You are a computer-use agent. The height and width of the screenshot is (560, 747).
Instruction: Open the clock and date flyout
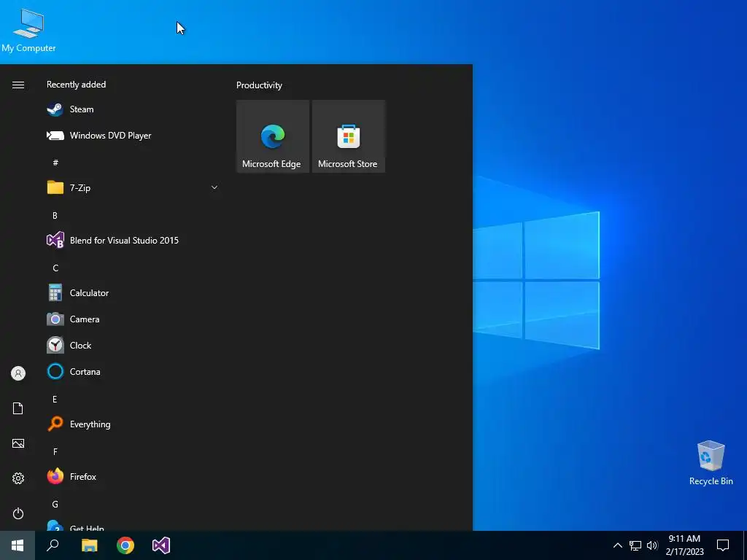pyautogui.click(x=684, y=545)
